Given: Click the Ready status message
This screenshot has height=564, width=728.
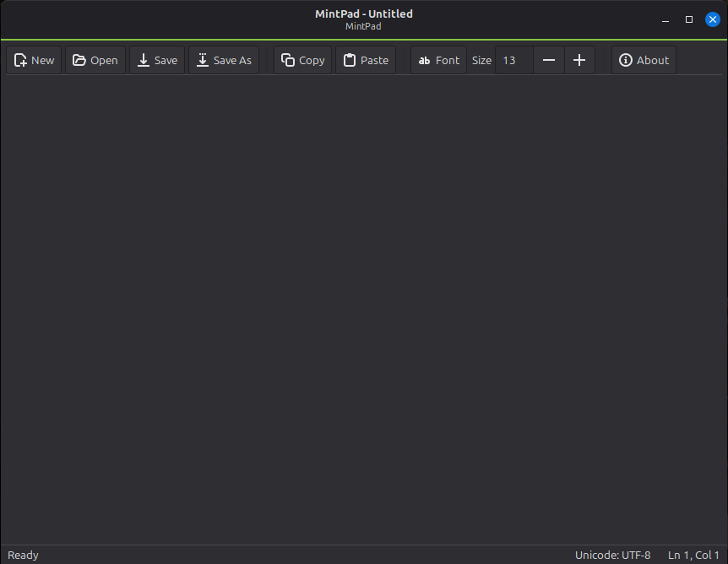Looking at the screenshot, I should (x=23, y=556).
